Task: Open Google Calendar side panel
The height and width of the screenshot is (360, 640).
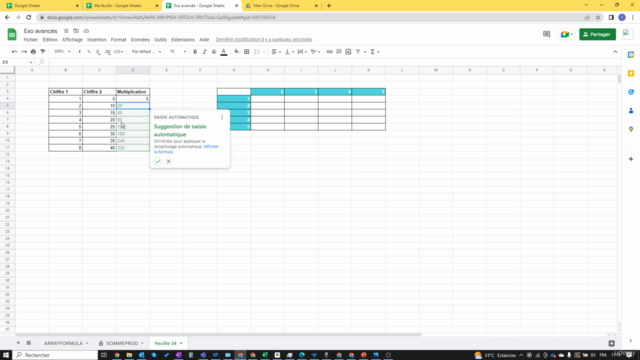Action: tap(631, 55)
